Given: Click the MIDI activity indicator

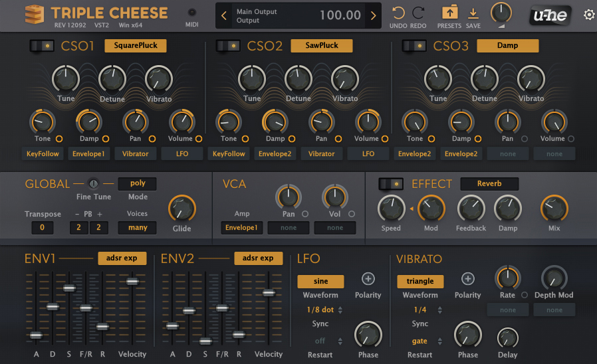Looking at the screenshot, I should [x=192, y=13].
